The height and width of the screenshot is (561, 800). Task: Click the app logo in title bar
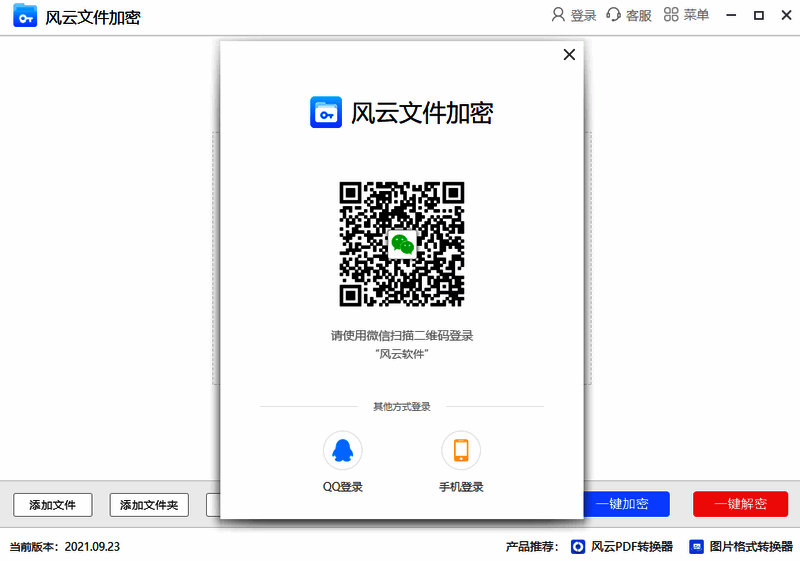click(x=25, y=15)
